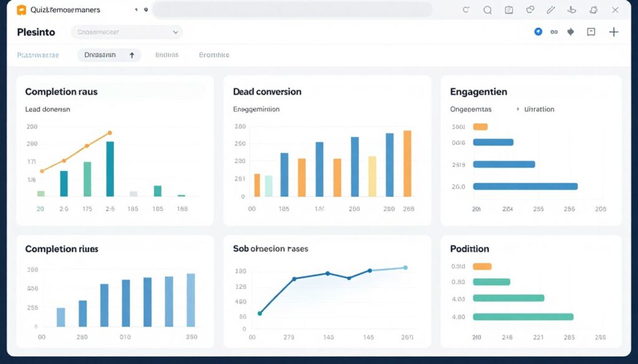Click the orange bar in the Podittion chart
This screenshot has height=364, width=638.
point(483,265)
